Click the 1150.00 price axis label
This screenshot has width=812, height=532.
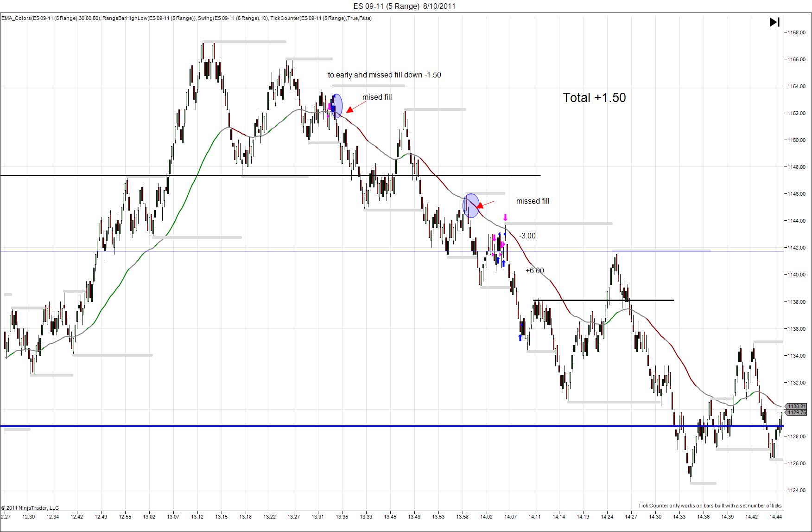(x=796, y=140)
